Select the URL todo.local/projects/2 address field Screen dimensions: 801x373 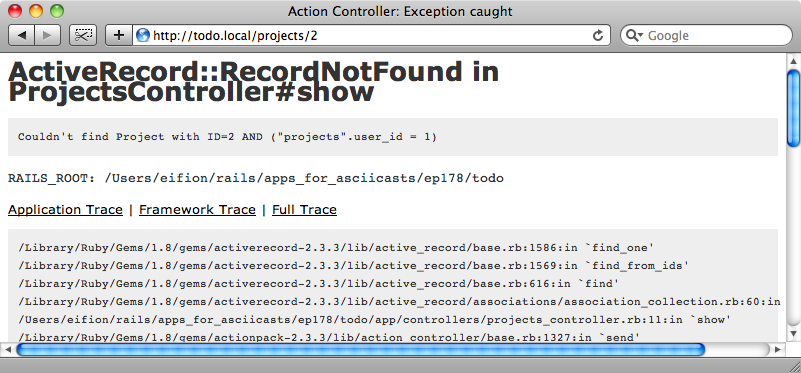(371, 35)
